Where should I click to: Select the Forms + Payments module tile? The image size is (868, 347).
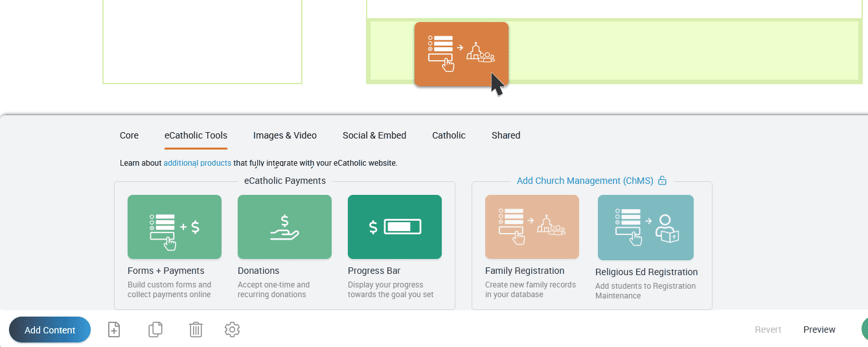(x=174, y=227)
